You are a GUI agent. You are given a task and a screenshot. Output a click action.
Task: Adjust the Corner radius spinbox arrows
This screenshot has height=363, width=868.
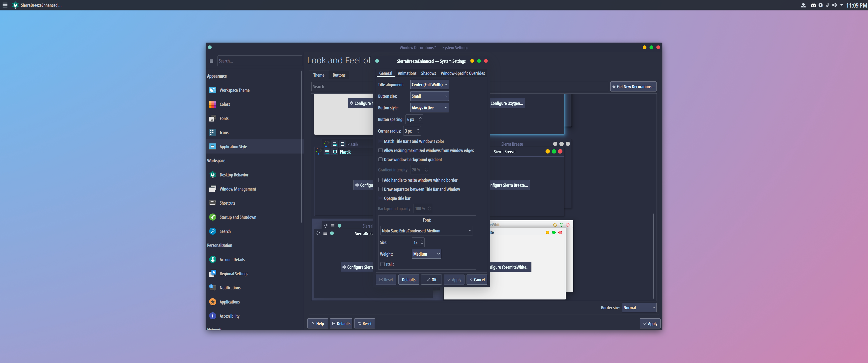coord(418,131)
